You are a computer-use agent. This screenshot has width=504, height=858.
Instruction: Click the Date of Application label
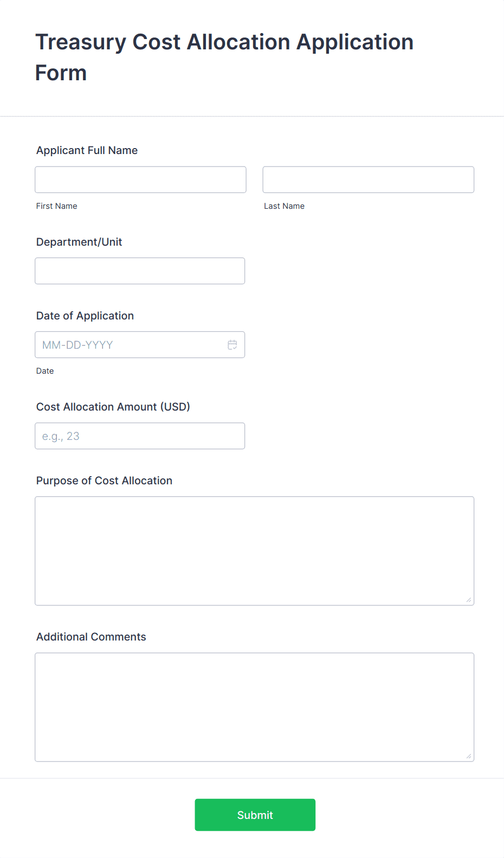click(85, 316)
